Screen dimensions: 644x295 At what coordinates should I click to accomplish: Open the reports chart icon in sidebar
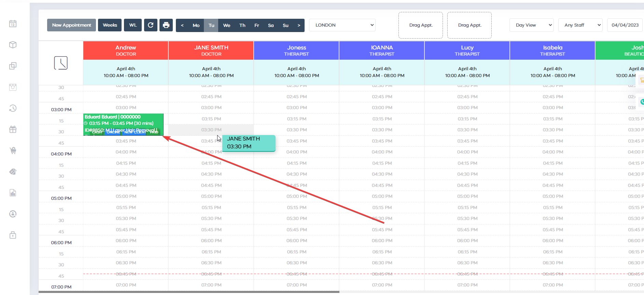point(13,193)
